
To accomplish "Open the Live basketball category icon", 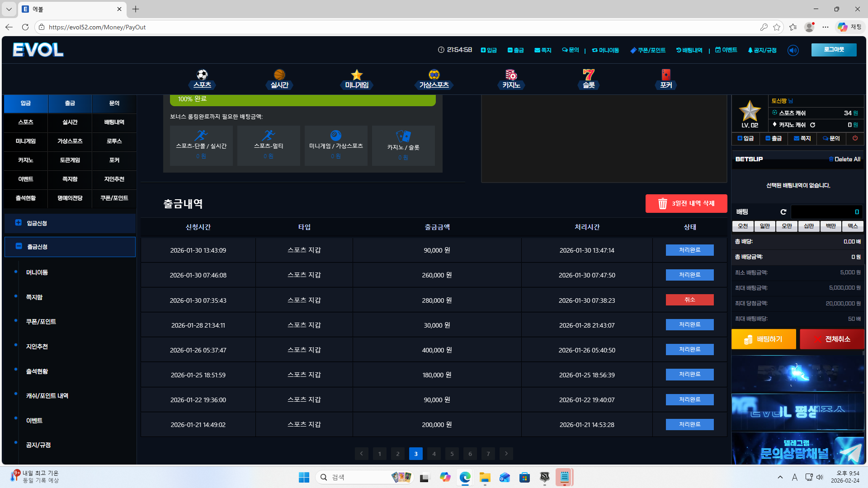I will (279, 75).
